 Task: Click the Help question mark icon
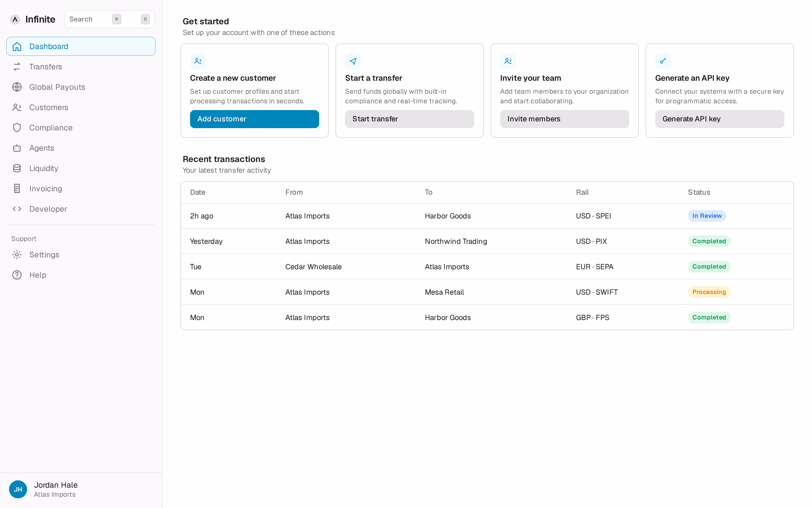tap(17, 275)
